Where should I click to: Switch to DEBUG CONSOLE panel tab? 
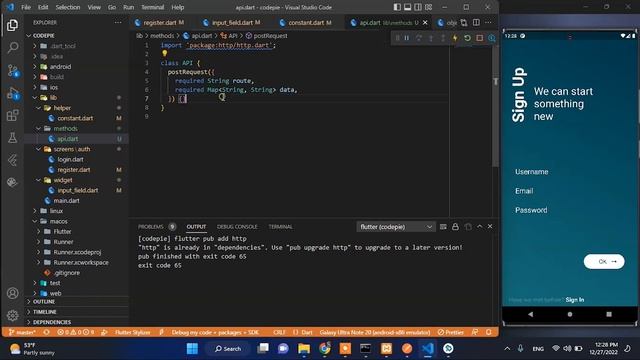237,227
